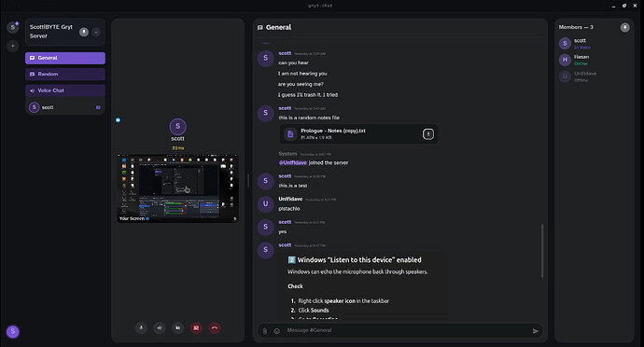
Task: Maximize the gryt.chat window
Action: [x=624, y=6]
